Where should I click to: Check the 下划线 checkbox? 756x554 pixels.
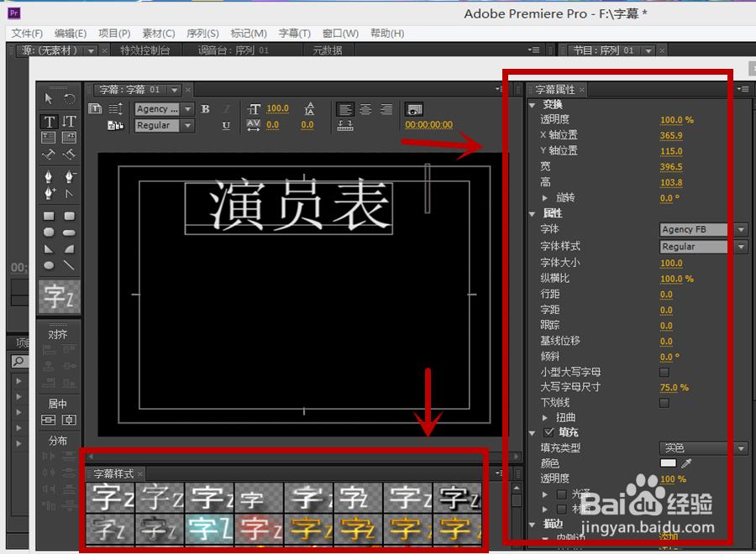[664, 403]
